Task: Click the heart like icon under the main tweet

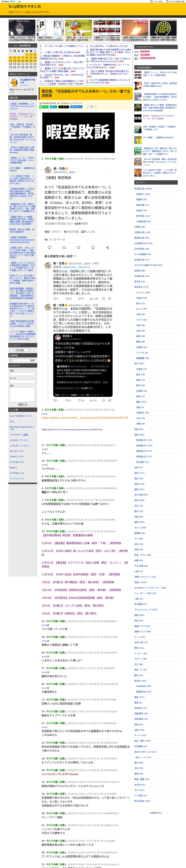Action: pyautogui.click(x=79, y=247)
